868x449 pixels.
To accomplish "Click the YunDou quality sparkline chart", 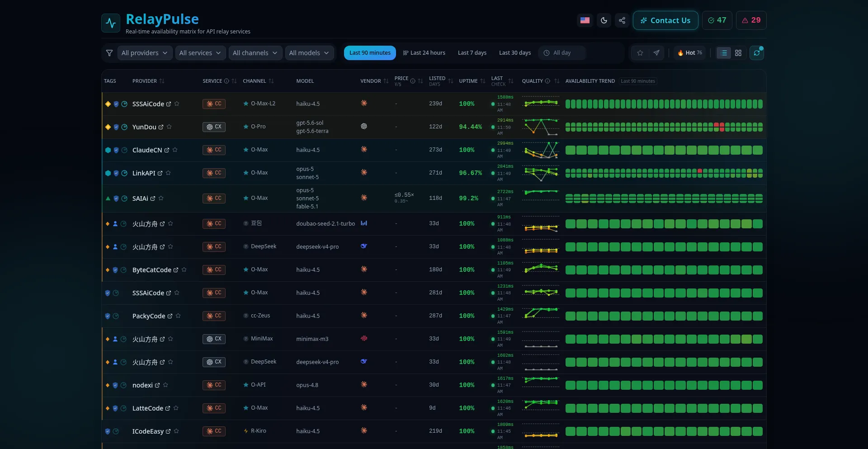I will point(541,127).
